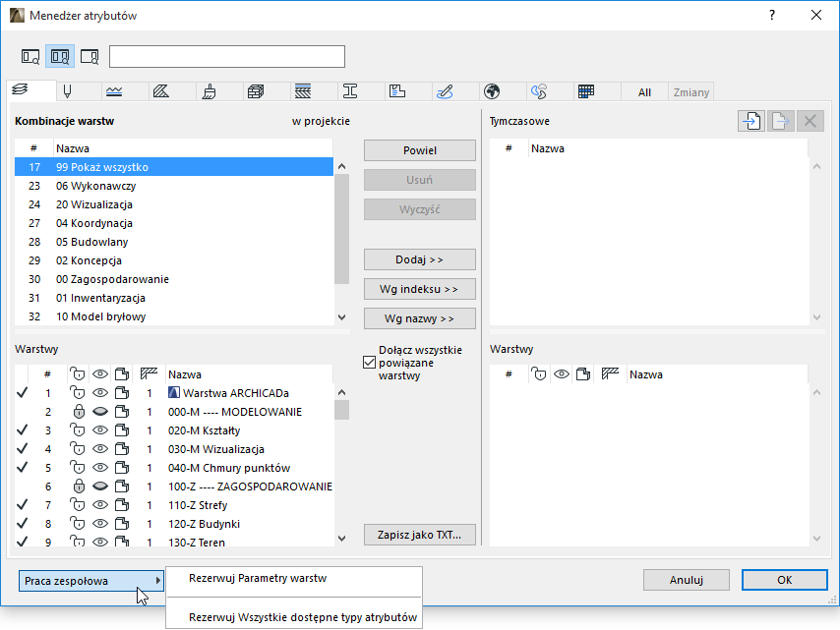Click Zapisz jako TXT... button
Viewport: 840px width, 630px height.
(419, 535)
